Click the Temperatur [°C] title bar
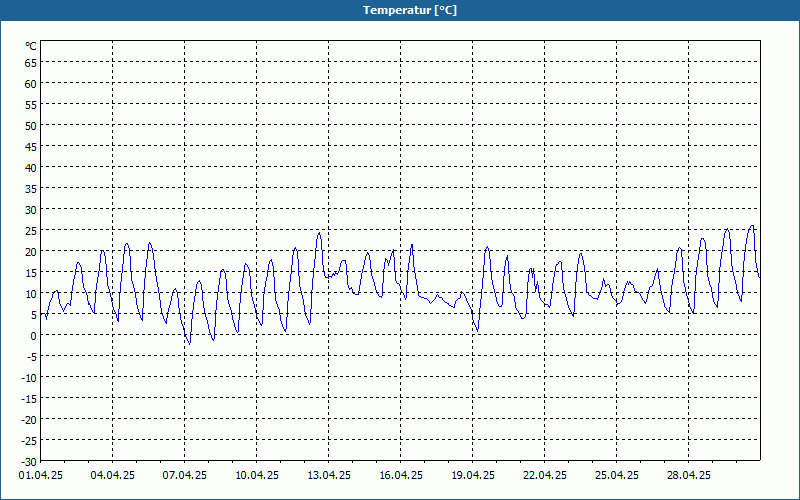800x500 pixels. point(400,10)
